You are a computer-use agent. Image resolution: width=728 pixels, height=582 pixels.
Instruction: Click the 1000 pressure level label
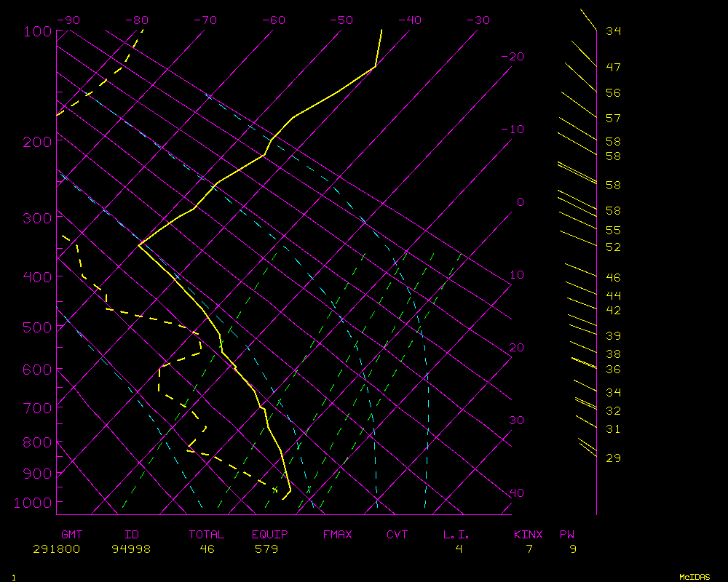point(33,503)
